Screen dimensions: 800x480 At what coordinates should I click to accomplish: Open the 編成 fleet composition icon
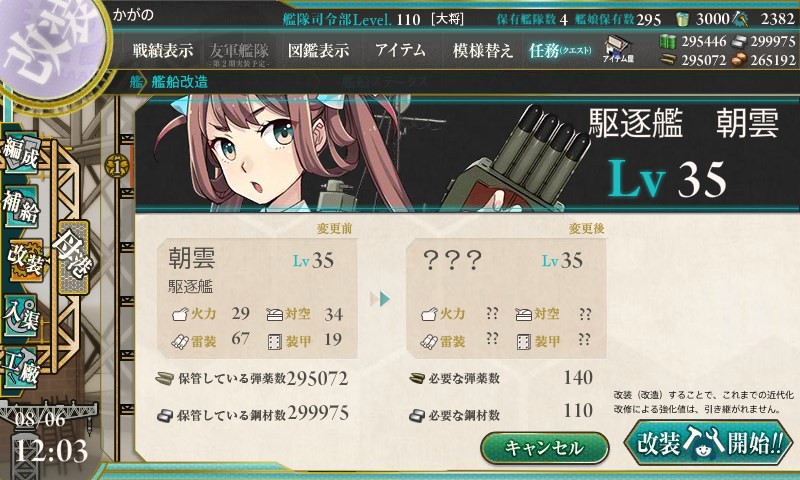21,153
